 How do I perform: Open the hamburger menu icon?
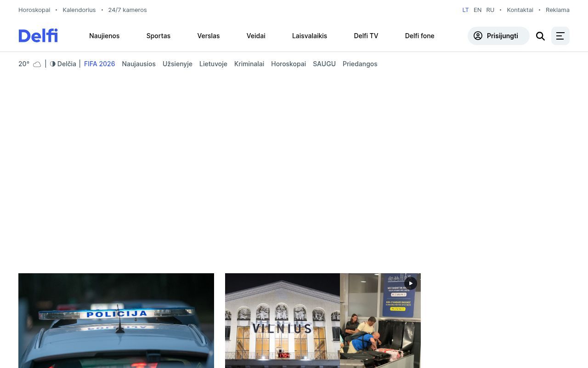560,36
